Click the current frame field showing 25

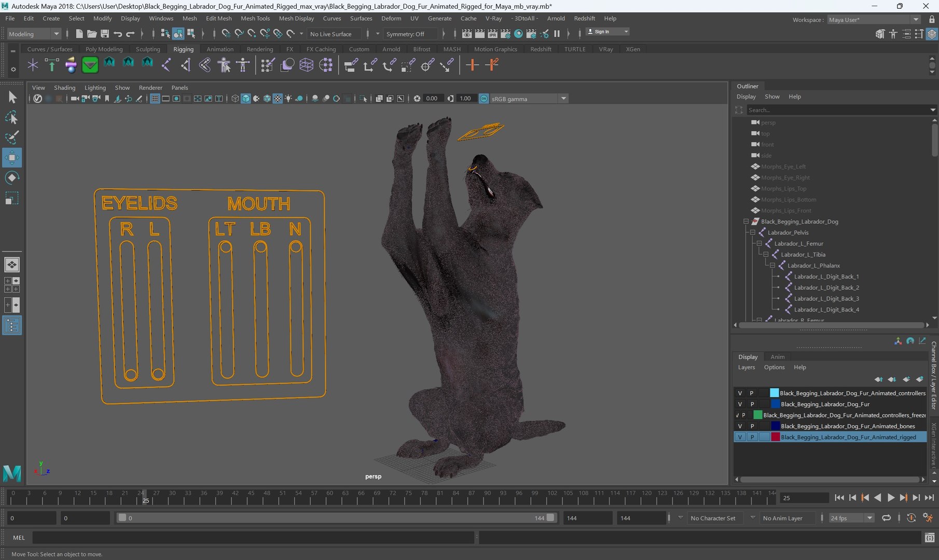click(804, 498)
